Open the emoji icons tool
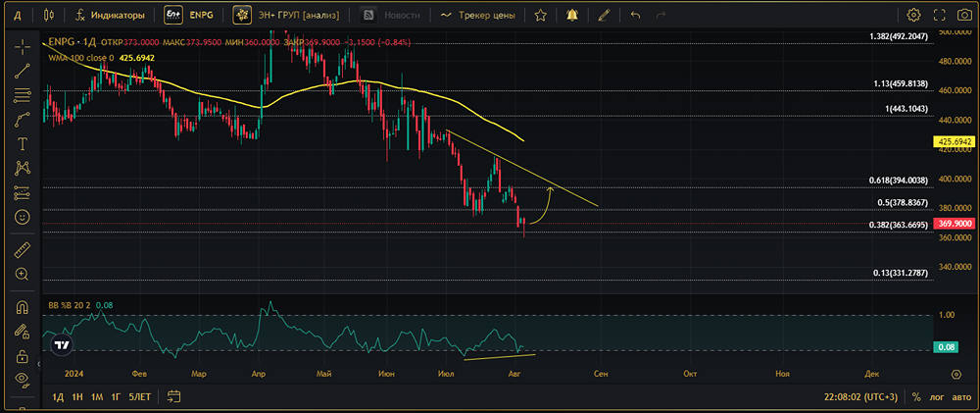The width and height of the screenshot is (980, 413). (x=23, y=216)
